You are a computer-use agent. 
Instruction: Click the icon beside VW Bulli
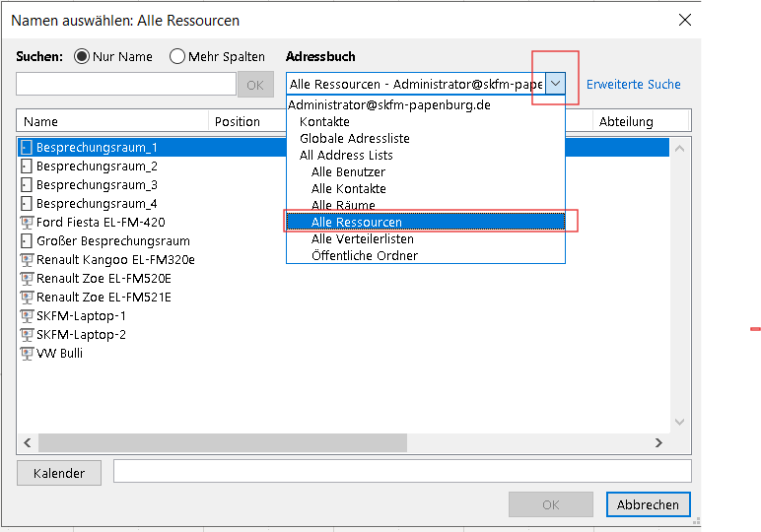pyautogui.click(x=27, y=354)
